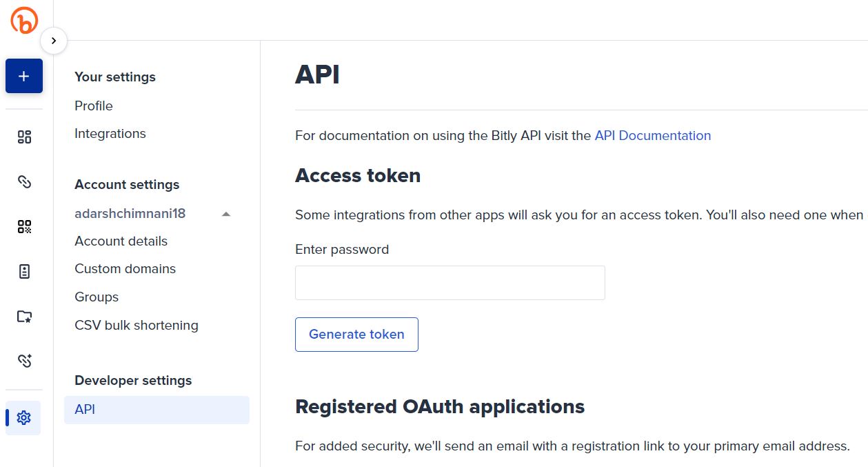Collapse the adarshchimnani18 account section
Screen dimensions: 868x467
point(225,214)
